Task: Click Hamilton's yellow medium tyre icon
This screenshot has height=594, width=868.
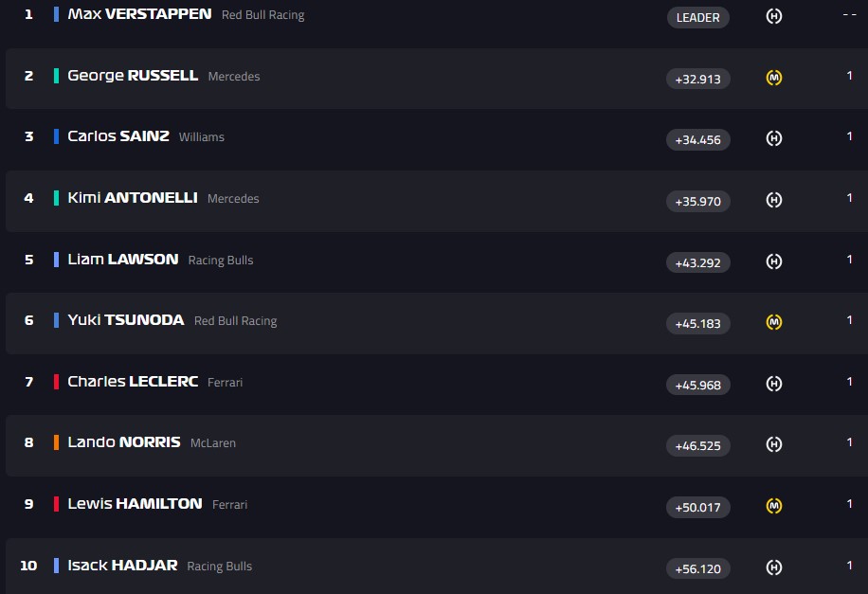Action: 773,506
